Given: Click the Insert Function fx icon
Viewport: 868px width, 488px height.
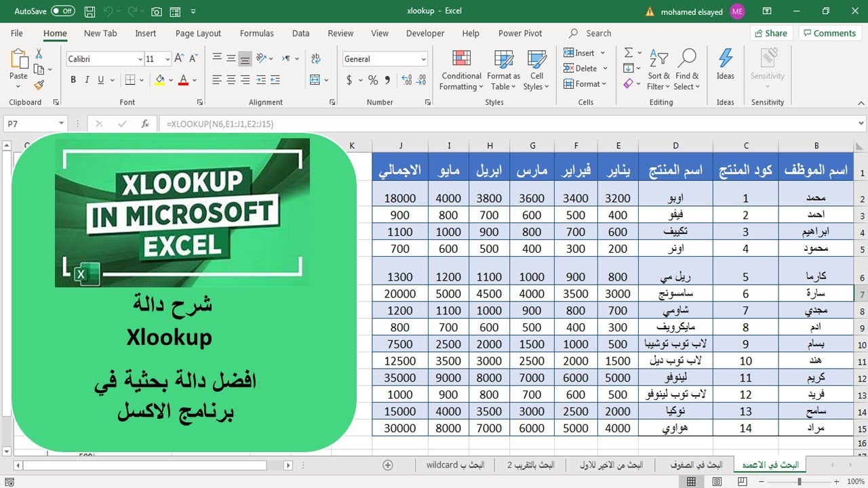Looking at the screenshot, I should coord(145,124).
